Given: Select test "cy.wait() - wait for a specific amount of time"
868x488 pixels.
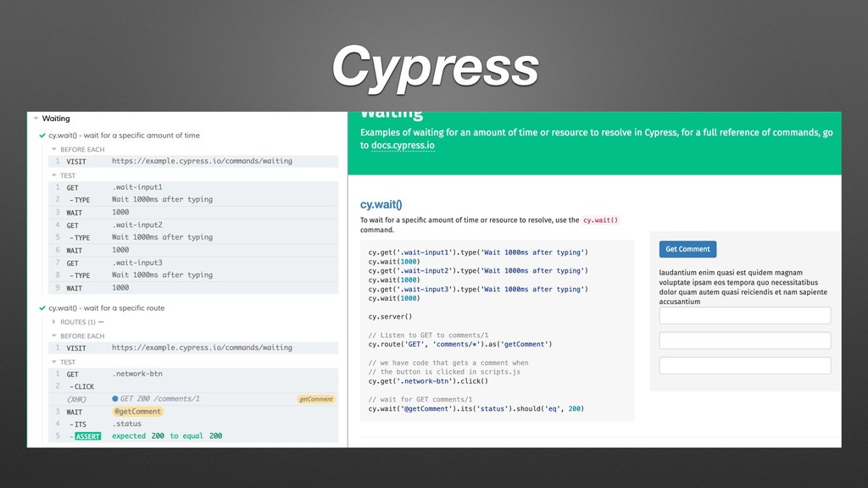Looking at the screenshot, I should click(x=124, y=136).
